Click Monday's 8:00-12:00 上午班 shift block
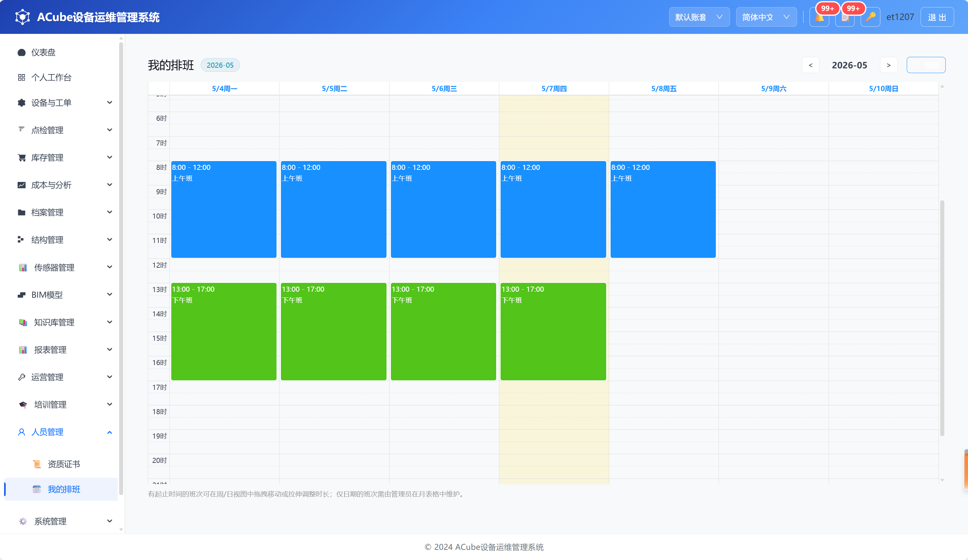This screenshot has width=968, height=560. [224, 209]
